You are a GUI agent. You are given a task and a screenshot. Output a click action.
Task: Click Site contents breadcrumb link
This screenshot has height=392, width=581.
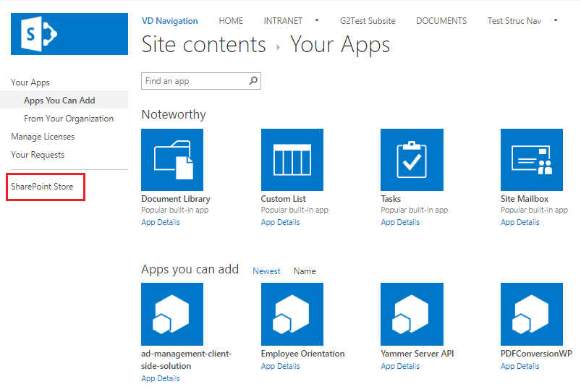click(204, 45)
